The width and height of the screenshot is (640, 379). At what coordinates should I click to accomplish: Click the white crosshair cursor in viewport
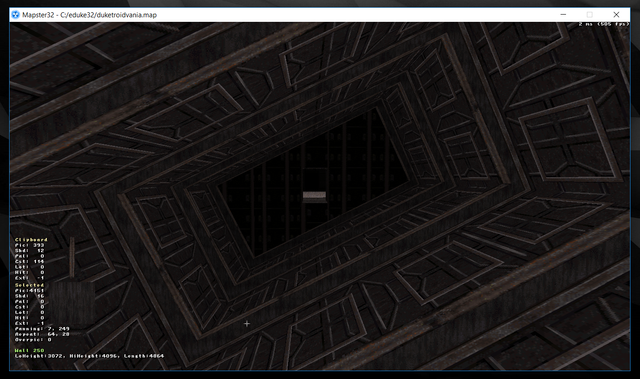(x=247, y=324)
